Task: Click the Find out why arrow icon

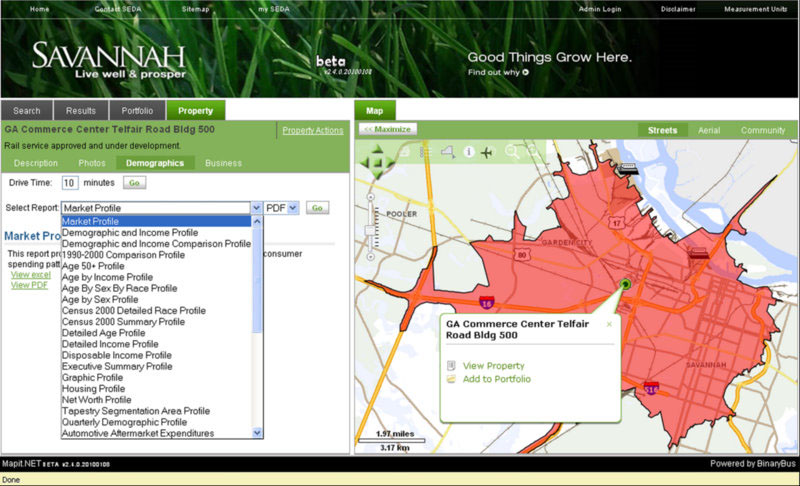Action: coord(526,72)
